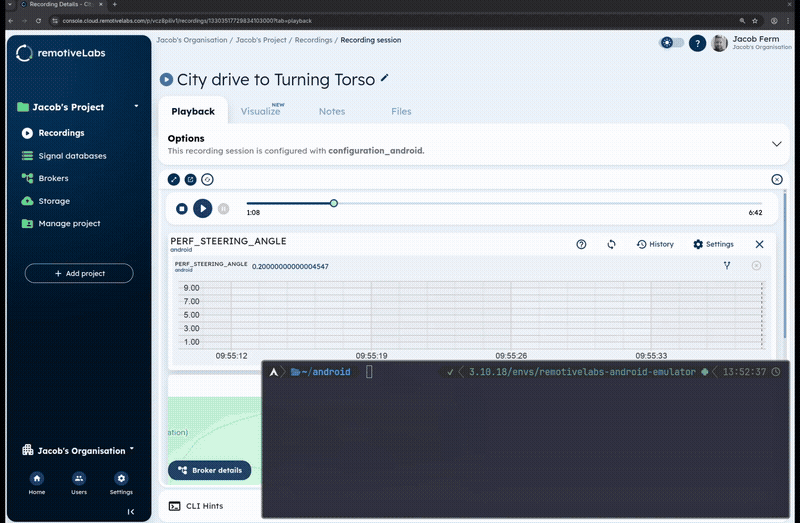Click the steering angle value 0.20000000000004547

coord(290,266)
